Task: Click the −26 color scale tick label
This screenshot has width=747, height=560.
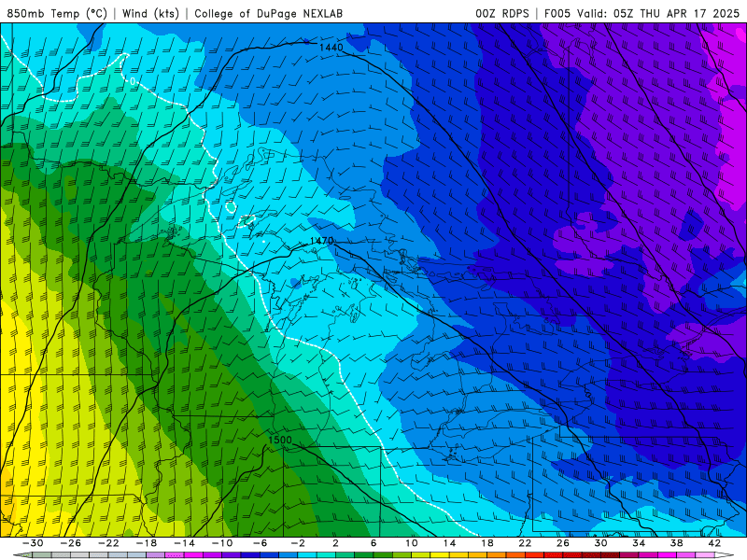Action: pyautogui.click(x=71, y=543)
